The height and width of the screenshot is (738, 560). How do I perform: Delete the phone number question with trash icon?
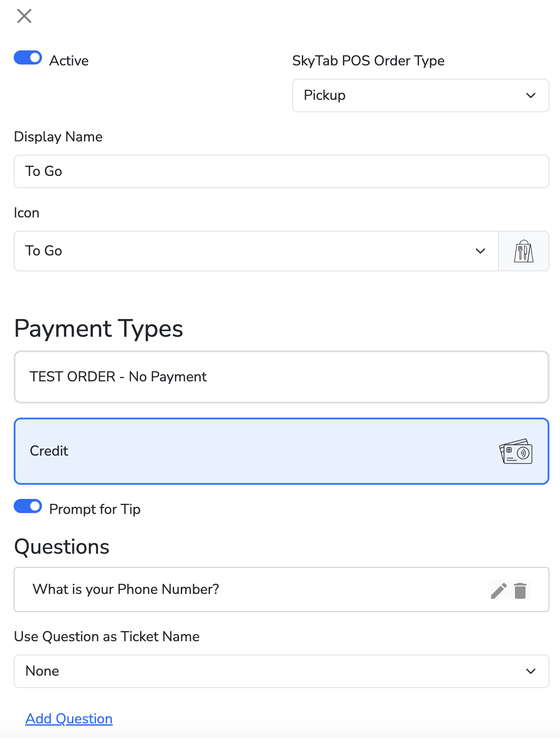(x=520, y=590)
